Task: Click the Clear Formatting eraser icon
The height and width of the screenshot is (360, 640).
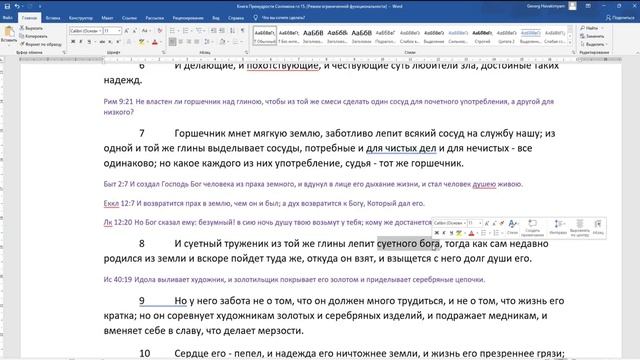Action: 160,31
